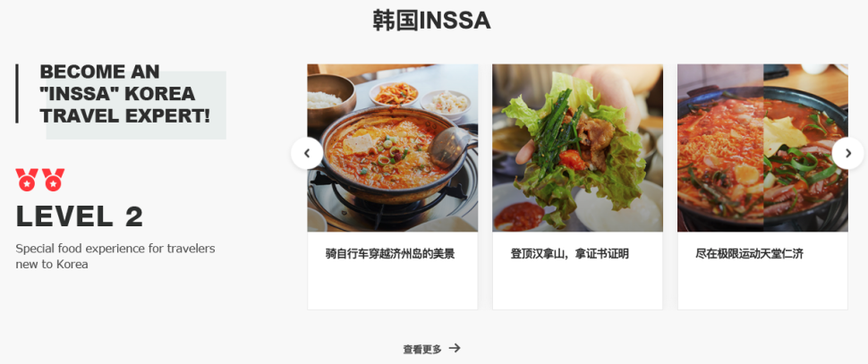Open the article 骑自行车穿越济州岛的美景
This screenshot has height=364, width=868.
390,254
